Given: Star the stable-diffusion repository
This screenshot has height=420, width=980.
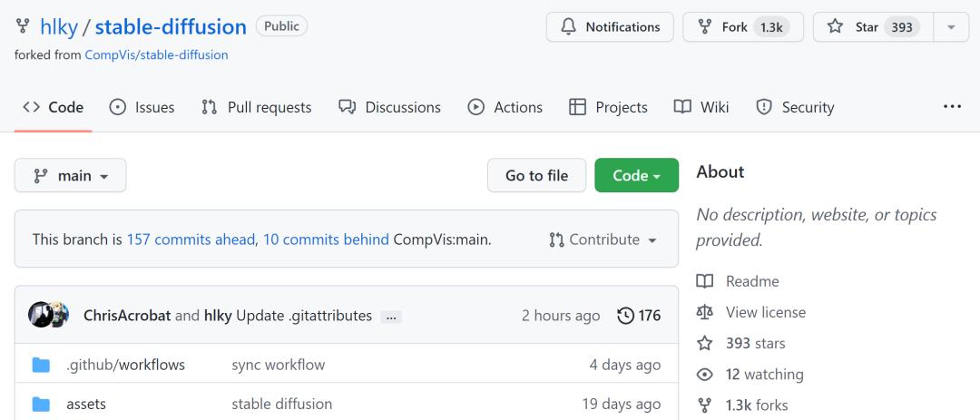Looking at the screenshot, I should pyautogui.click(x=869, y=27).
